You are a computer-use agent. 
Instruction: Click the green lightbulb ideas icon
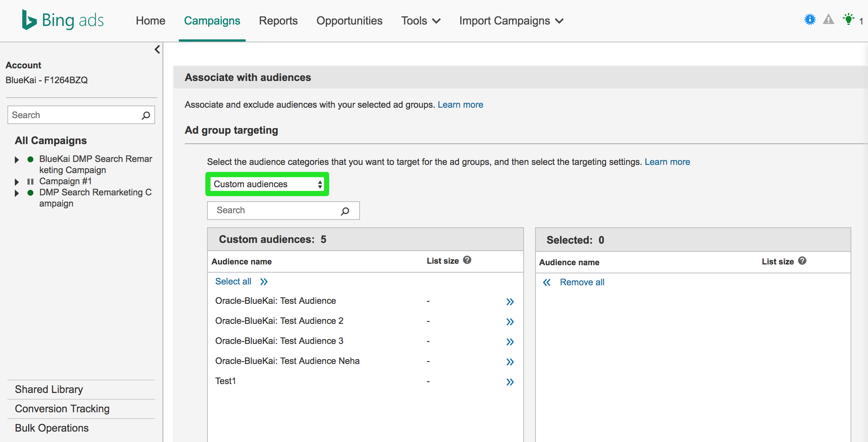(x=848, y=20)
